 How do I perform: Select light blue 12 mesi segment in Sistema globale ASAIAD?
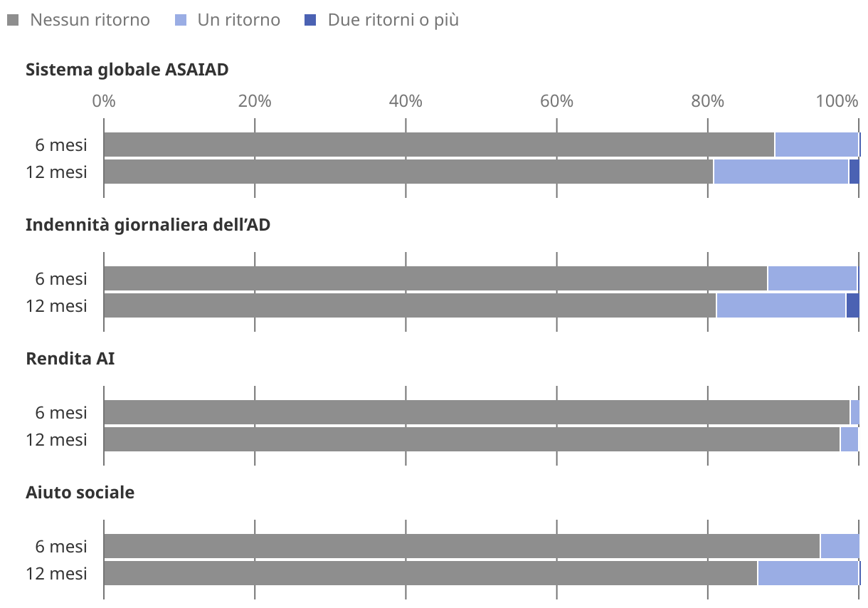(x=780, y=172)
